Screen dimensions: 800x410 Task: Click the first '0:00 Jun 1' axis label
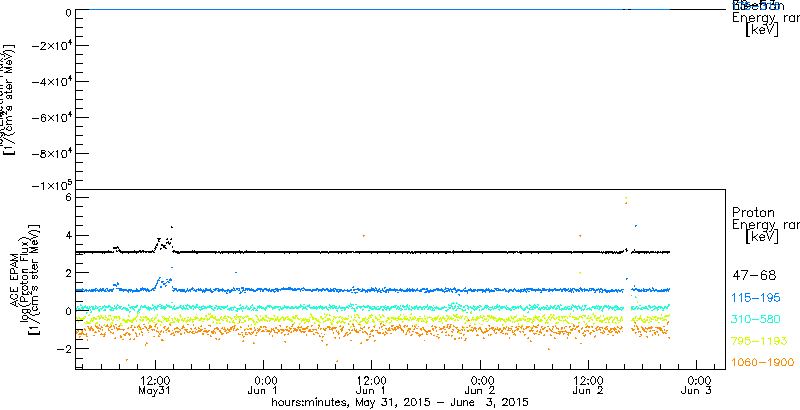point(263,386)
